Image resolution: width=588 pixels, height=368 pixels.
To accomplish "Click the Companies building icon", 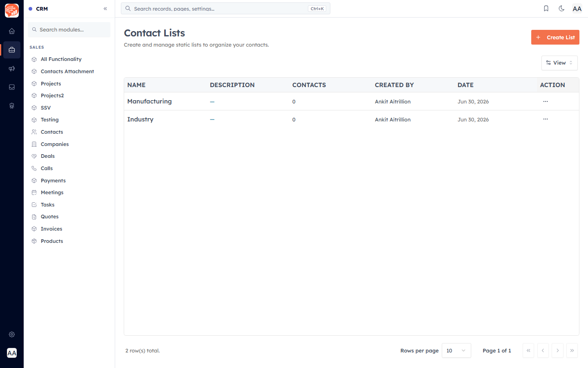I will [34, 144].
